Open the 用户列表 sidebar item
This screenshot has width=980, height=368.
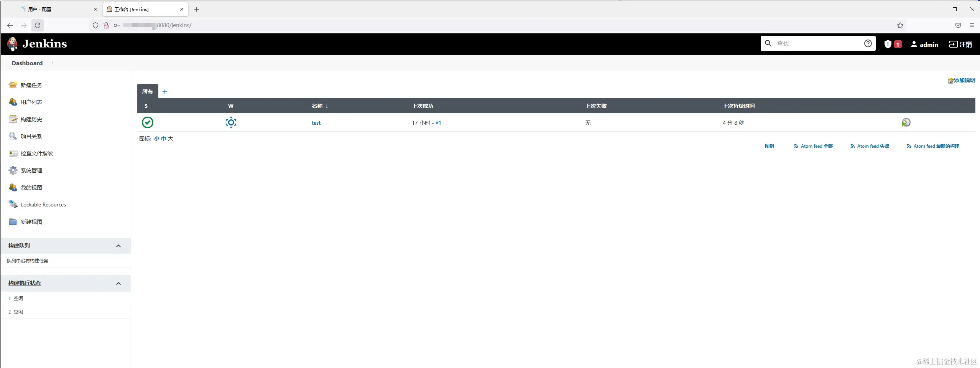click(x=31, y=102)
